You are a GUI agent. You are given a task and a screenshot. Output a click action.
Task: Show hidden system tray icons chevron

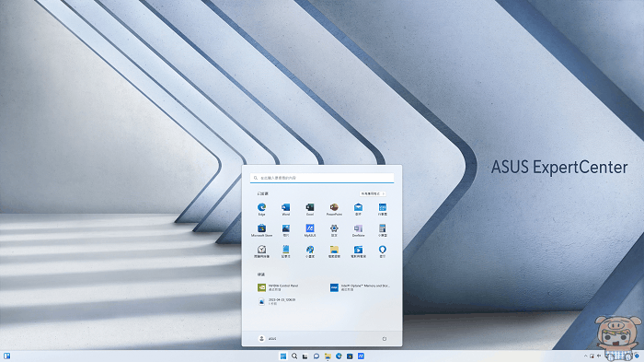pos(585,356)
